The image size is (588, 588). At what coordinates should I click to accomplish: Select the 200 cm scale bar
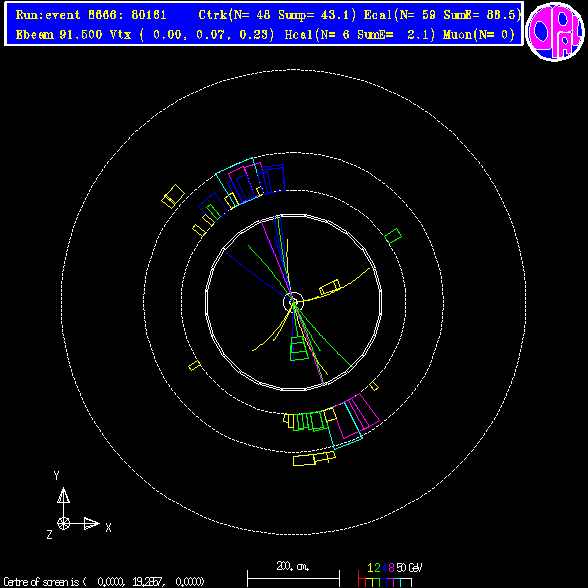293,579
